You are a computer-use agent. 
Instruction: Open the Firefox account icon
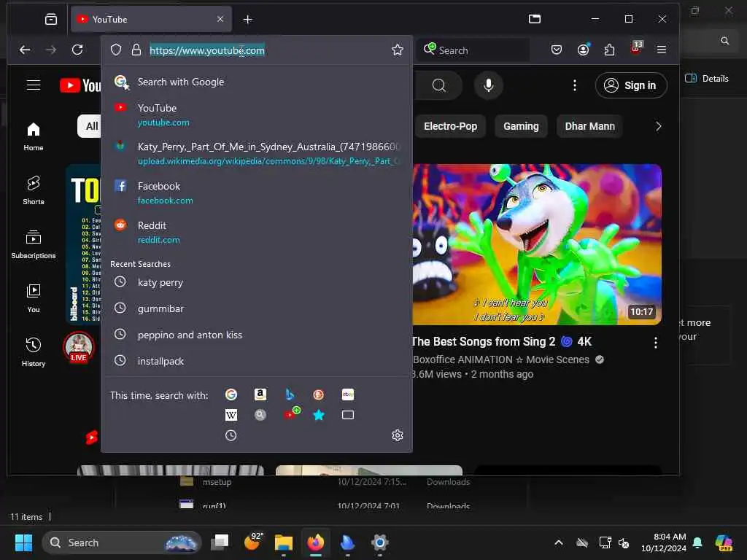pos(583,50)
